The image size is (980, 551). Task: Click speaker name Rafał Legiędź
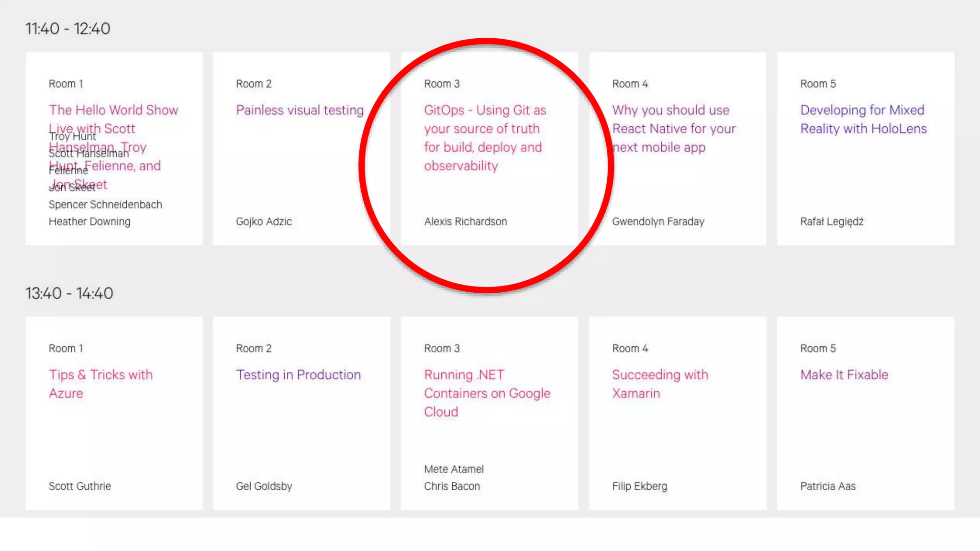(832, 221)
